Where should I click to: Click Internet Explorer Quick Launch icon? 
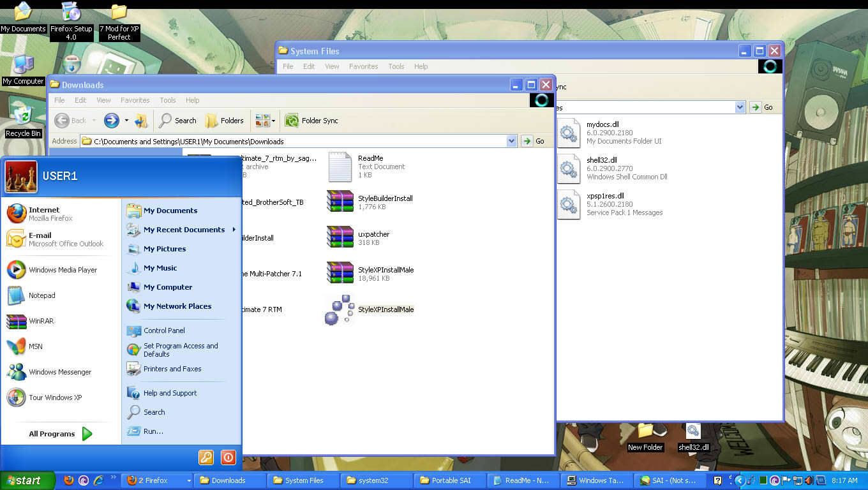98,480
